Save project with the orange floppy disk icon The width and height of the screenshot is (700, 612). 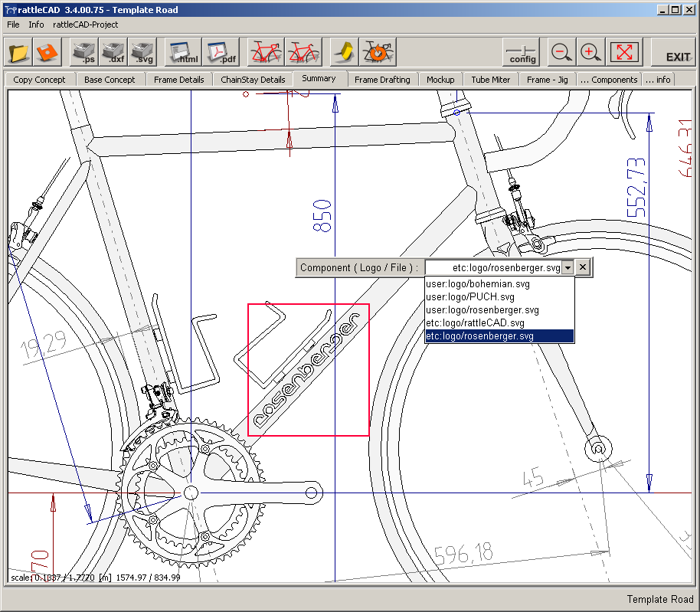pos(47,53)
